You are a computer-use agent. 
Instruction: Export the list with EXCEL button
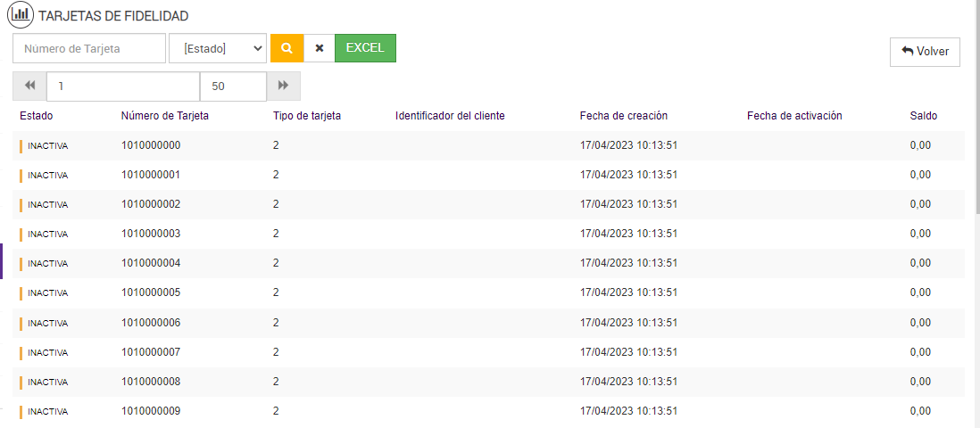(x=365, y=48)
